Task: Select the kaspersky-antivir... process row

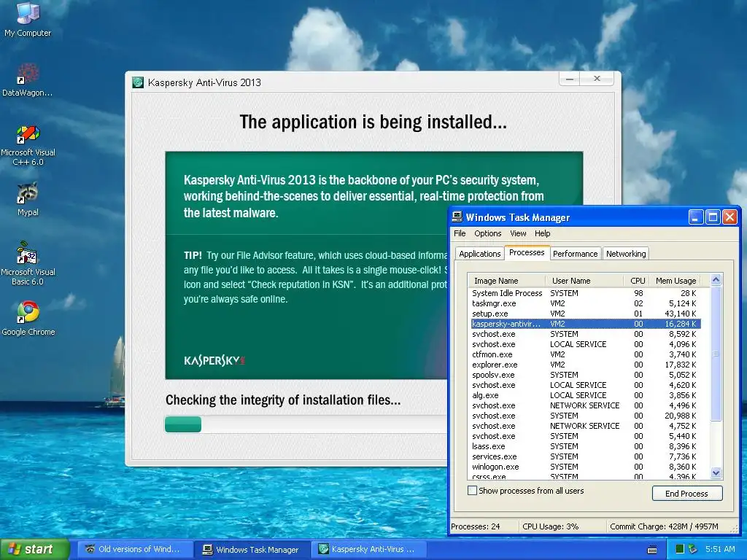Action: tap(586, 324)
